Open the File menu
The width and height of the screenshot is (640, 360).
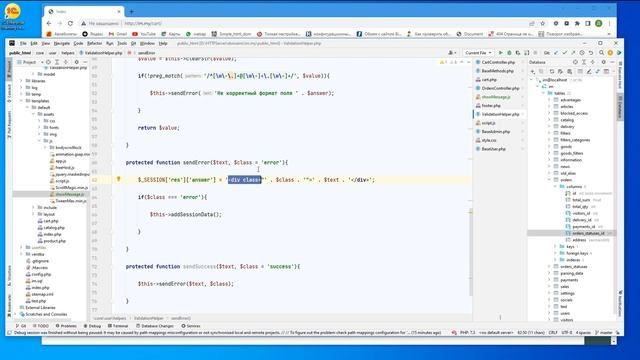click(x=23, y=43)
